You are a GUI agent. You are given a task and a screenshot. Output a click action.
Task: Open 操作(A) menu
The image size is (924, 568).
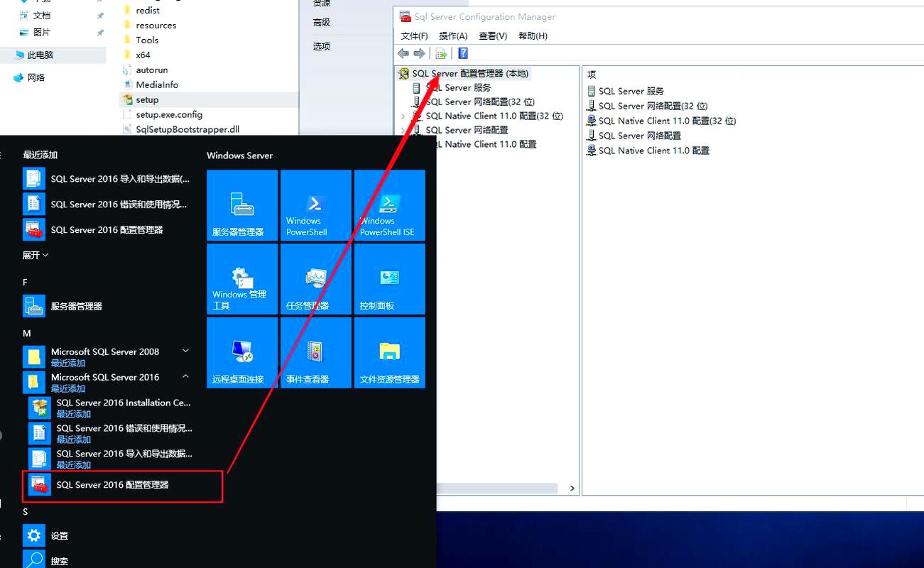coord(453,35)
